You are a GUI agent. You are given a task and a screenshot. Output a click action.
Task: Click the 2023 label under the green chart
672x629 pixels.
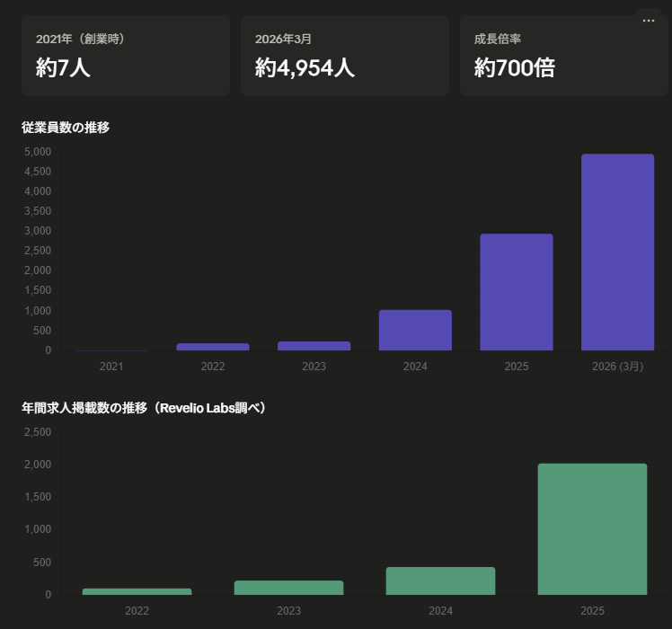tap(289, 610)
